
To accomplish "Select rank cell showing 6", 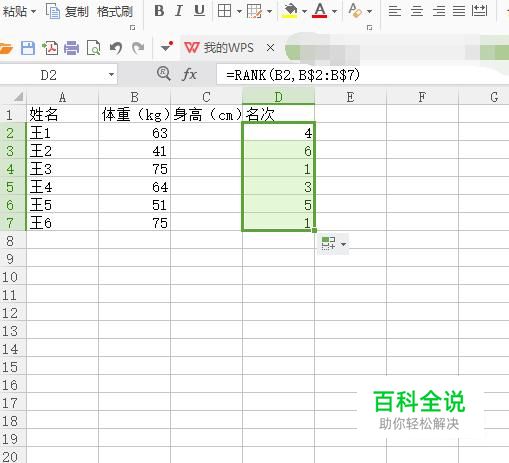I will click(278, 151).
